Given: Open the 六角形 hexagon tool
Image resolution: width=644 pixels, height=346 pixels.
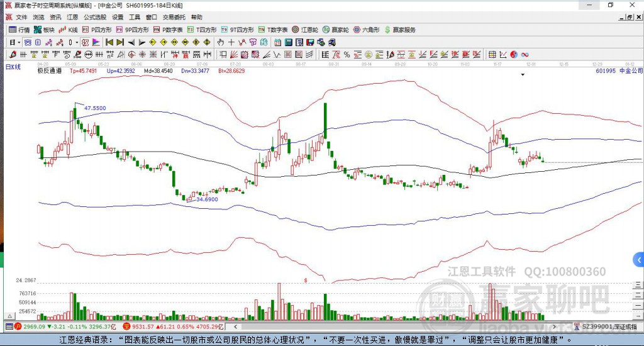Looking at the screenshot, I should tap(367, 30).
